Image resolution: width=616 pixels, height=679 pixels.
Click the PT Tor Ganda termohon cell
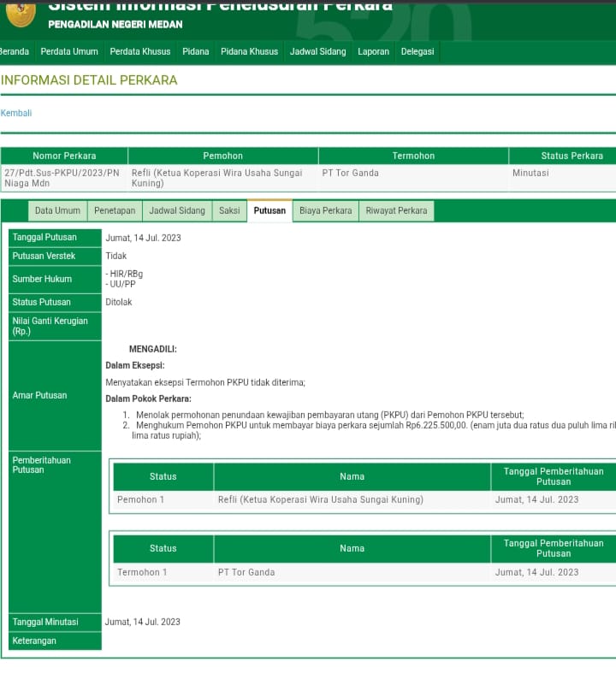[350, 173]
